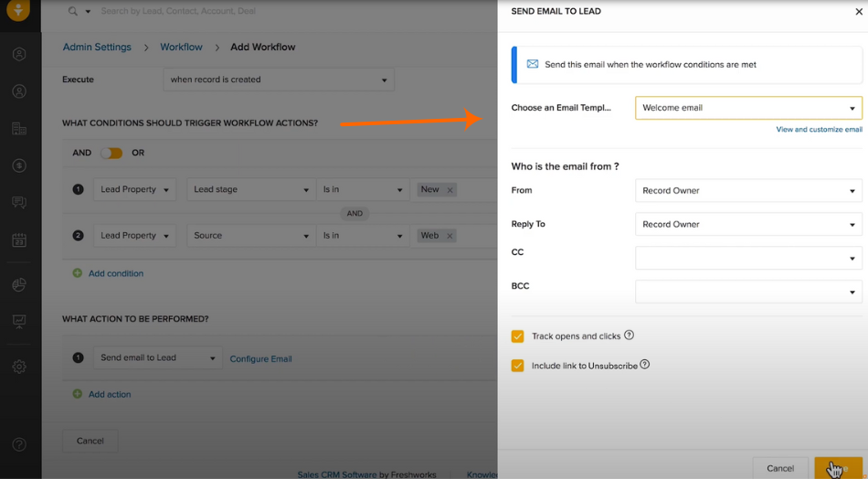Click the Add Workflow breadcrumb label
Screen dimensions: 868x479
point(263,47)
